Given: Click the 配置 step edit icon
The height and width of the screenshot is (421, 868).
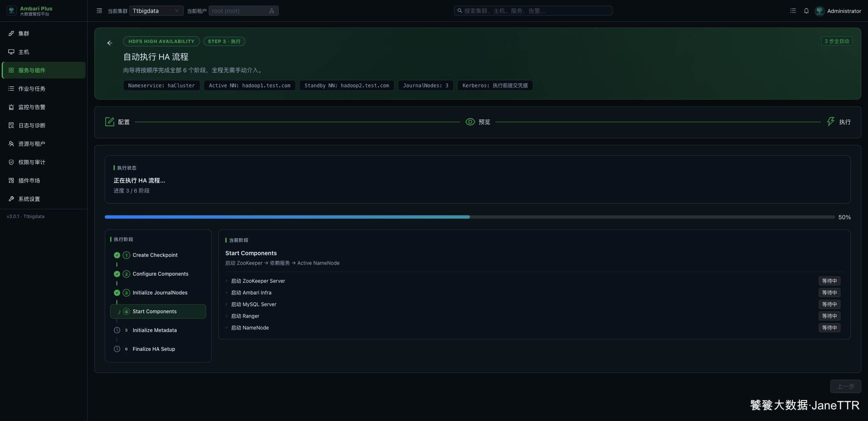Looking at the screenshot, I should point(110,122).
